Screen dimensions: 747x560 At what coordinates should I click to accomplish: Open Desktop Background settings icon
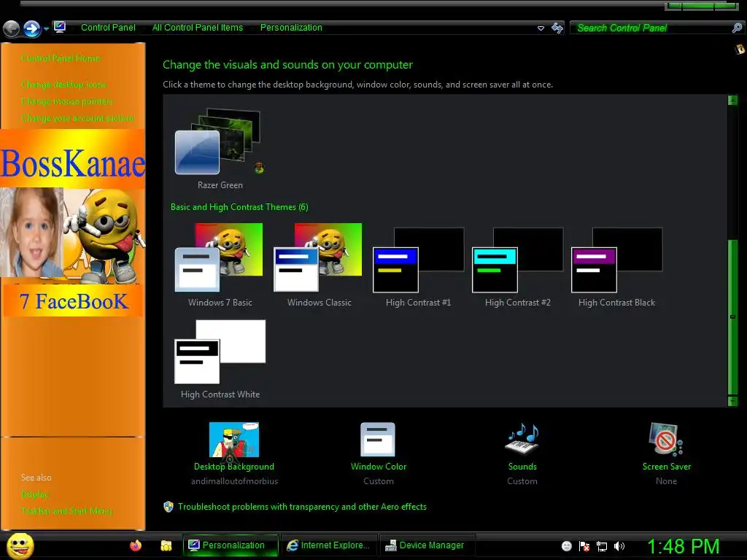click(x=234, y=440)
